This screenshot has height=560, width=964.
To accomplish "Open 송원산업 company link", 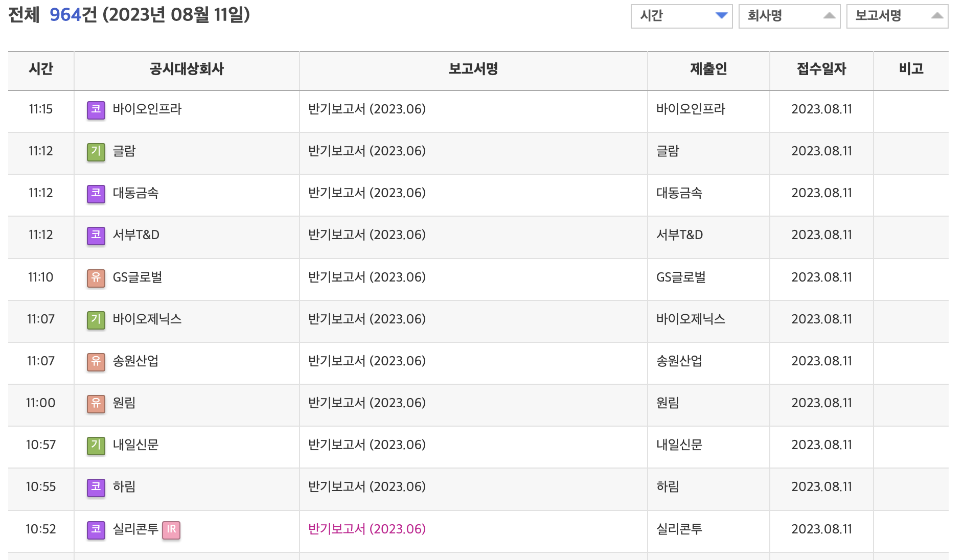I will point(135,361).
